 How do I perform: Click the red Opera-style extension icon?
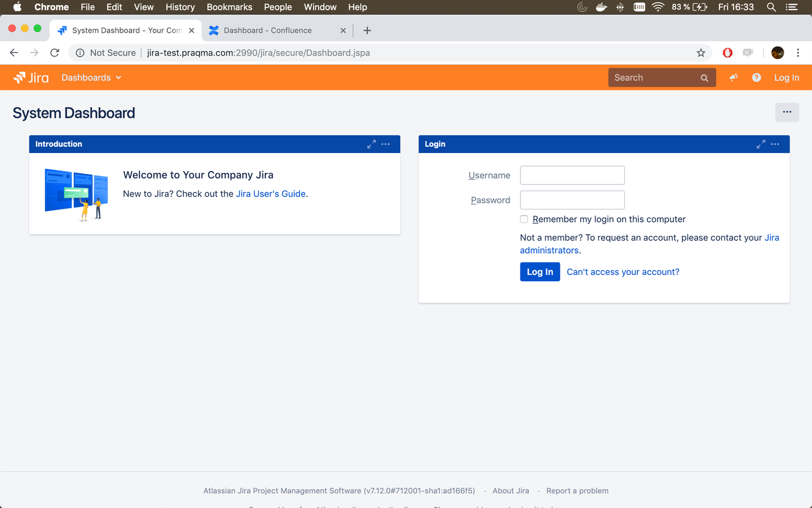(727, 52)
